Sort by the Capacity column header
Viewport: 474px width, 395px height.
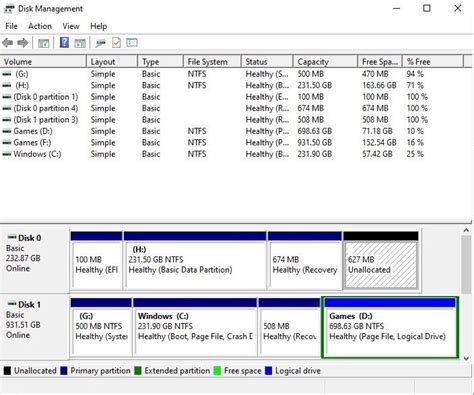click(325, 62)
